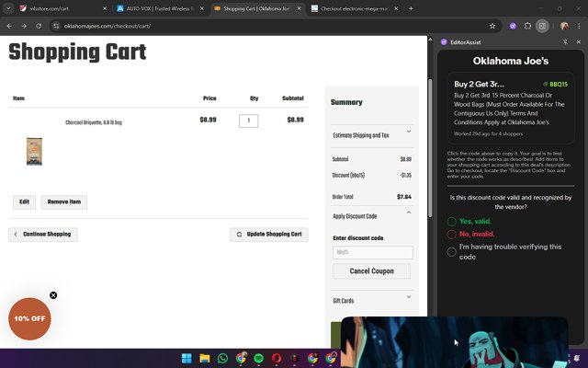588x368 pixels.
Task: Open the purple EditorAssist extension icon in toolbar
Action: (513, 26)
